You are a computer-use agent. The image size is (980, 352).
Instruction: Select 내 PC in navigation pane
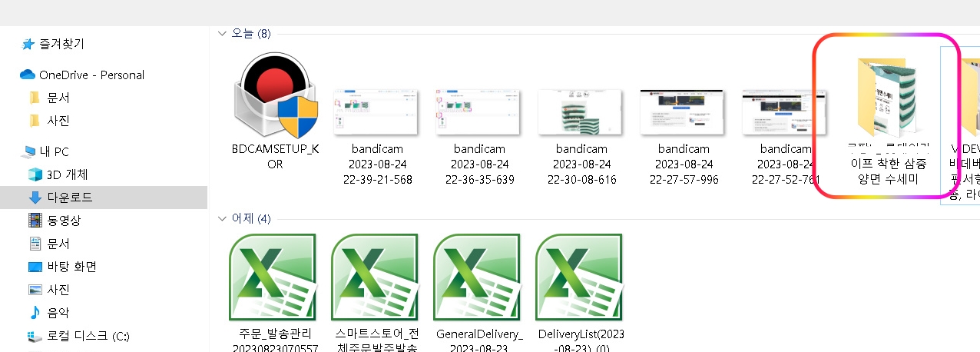click(54, 151)
